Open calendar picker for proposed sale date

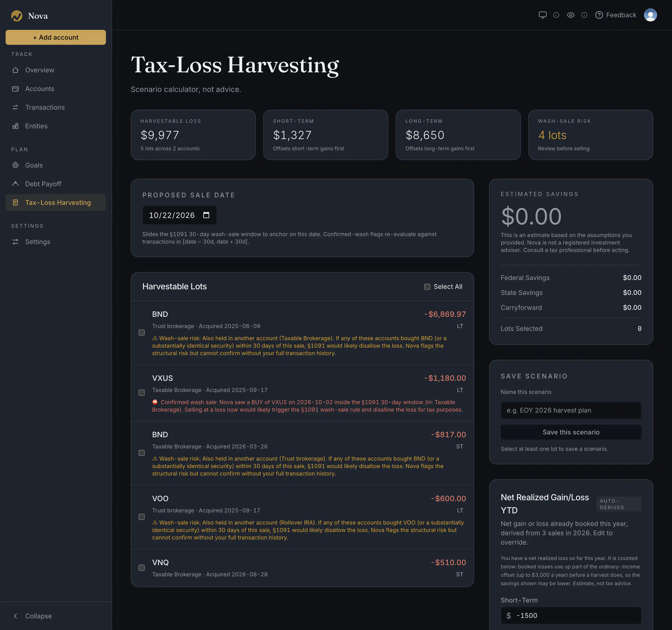[x=206, y=215]
